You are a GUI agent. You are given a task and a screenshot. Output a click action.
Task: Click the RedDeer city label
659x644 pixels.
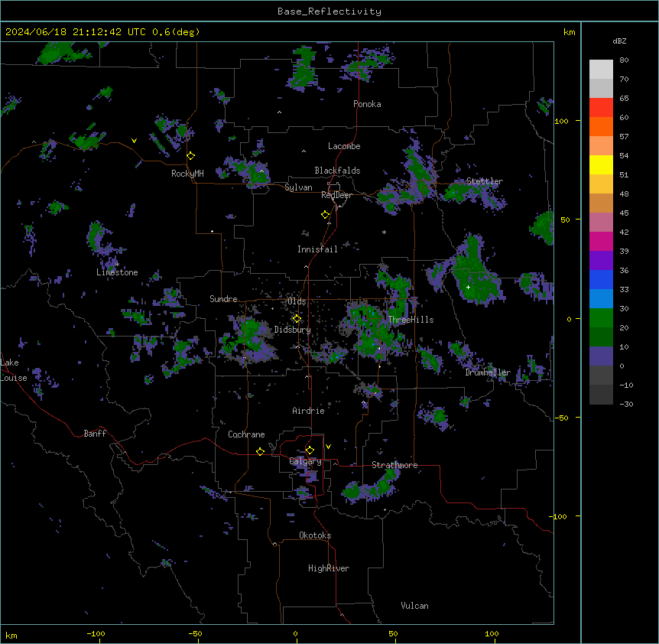[x=336, y=195]
